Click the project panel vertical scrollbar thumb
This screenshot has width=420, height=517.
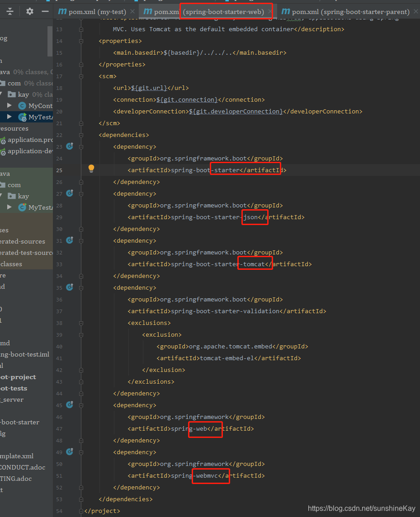point(50,41)
